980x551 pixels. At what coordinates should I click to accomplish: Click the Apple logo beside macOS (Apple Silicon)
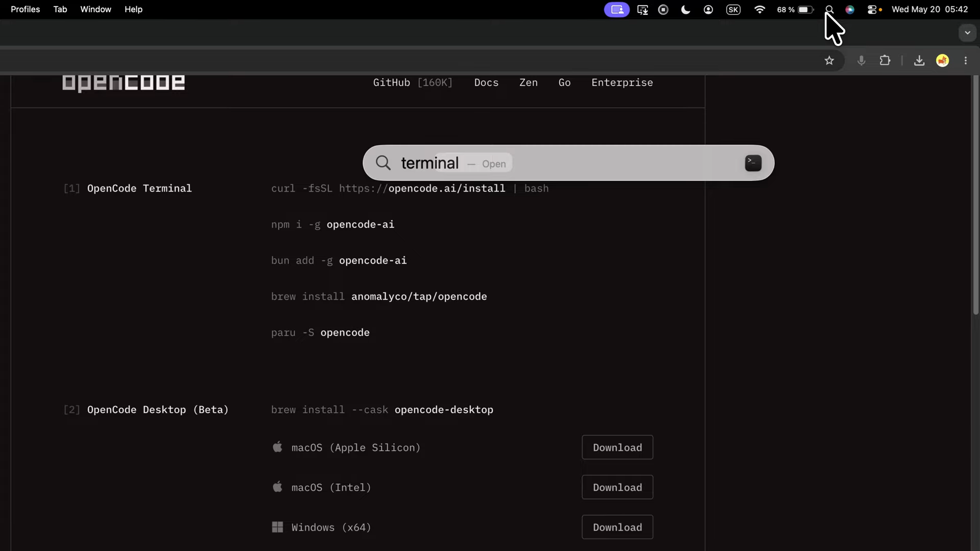[x=277, y=447]
